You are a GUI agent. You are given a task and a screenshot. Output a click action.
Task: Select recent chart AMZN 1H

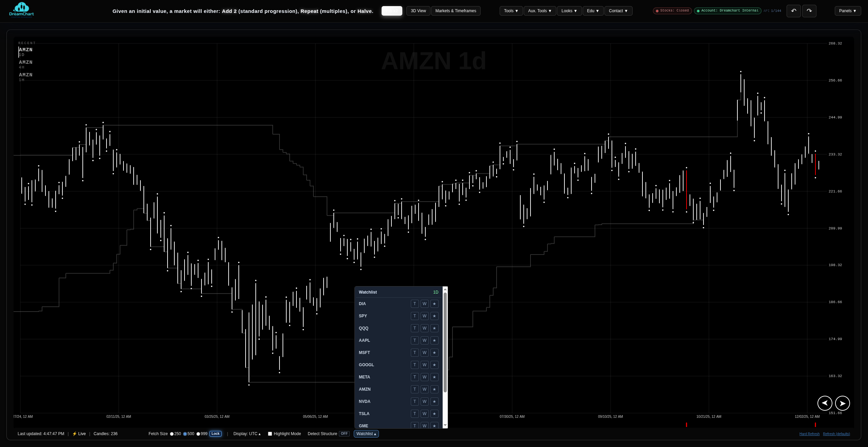[x=25, y=77]
